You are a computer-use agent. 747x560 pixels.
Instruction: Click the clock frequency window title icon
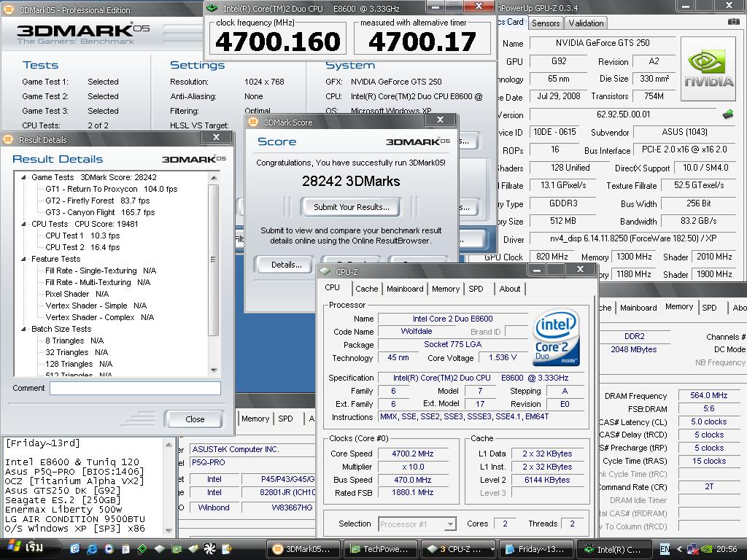pyautogui.click(x=212, y=7)
